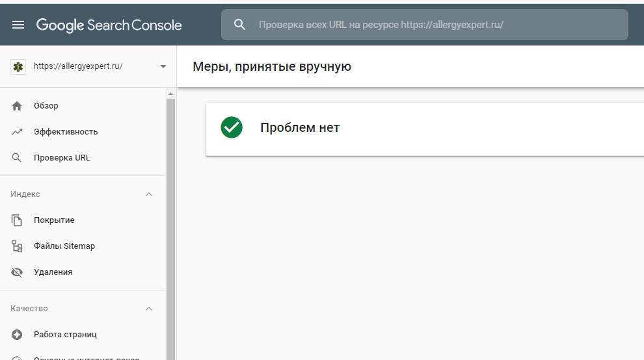Open the Удаления page

[53, 272]
